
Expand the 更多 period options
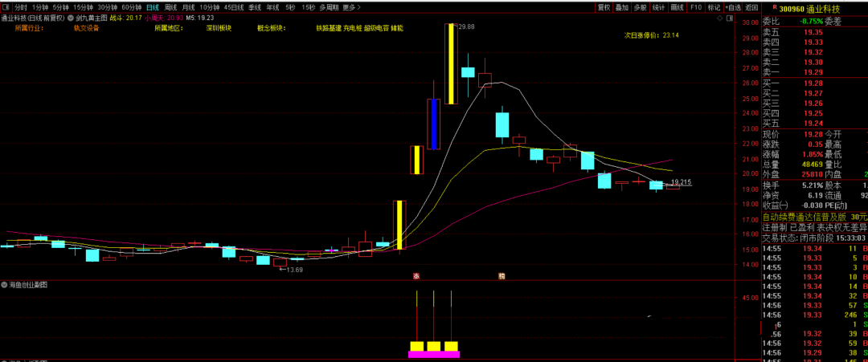coord(350,7)
